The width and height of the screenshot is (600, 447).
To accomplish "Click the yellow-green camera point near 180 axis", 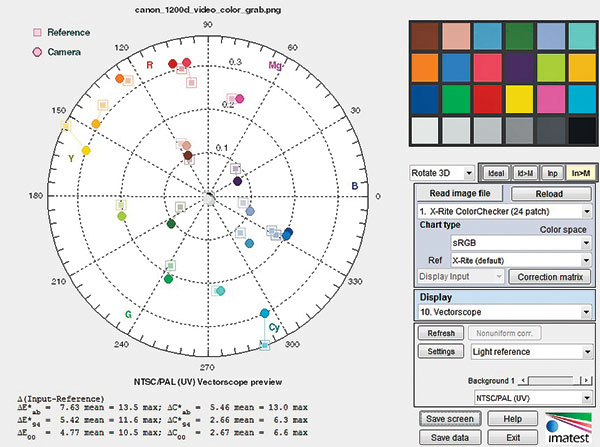I will tap(121, 217).
